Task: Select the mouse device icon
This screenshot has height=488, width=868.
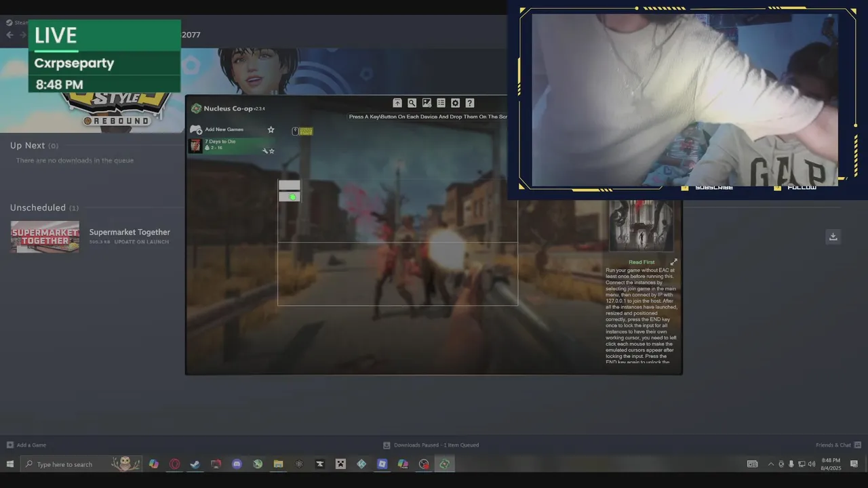Action: pos(295,131)
